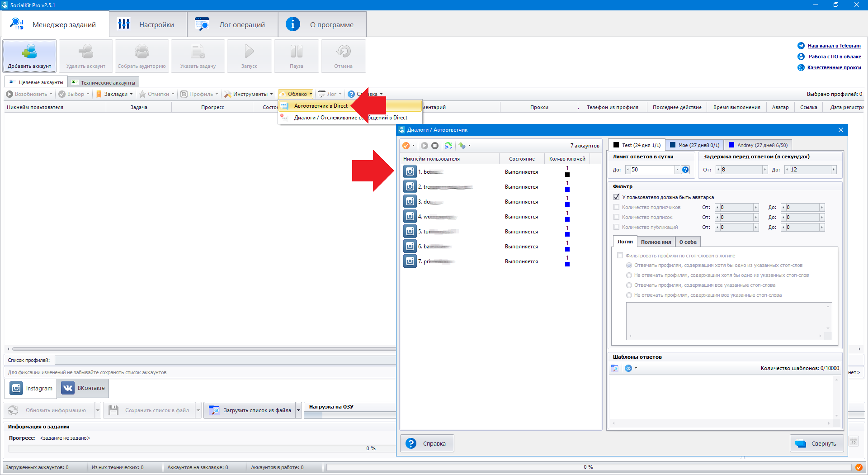Viewport: 868px width, 475px height.
Task: Click Instagram icon of account 1. bo
Action: tap(410, 172)
